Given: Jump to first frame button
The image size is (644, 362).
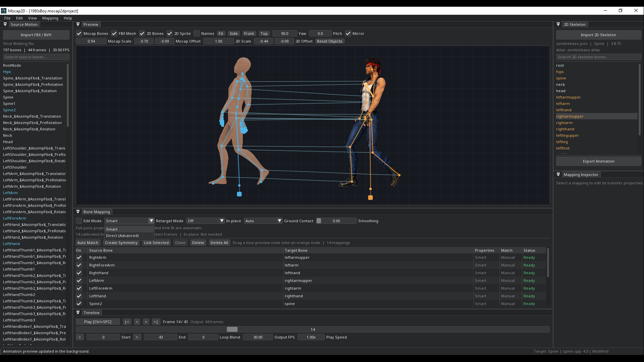Looking at the screenshot, I should click(x=127, y=322).
